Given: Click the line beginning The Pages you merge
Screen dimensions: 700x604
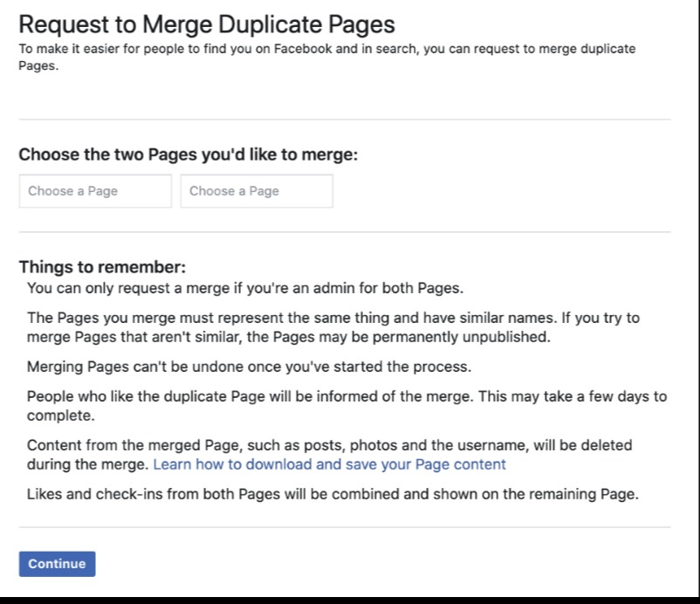Looking at the screenshot, I should (x=333, y=318).
